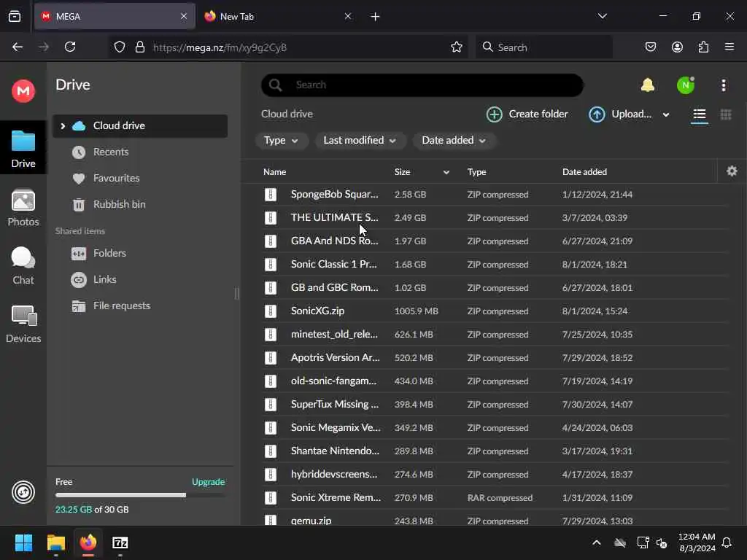Select the Sonic Xtreme Rem... RAR file
Viewport: 747px width, 560px height.
click(x=495, y=497)
